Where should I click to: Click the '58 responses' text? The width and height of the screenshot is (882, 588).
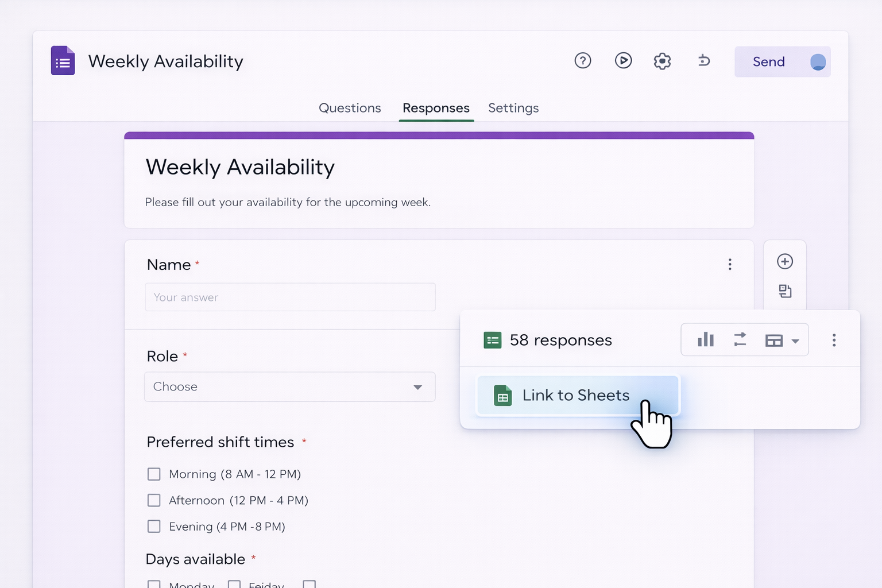(x=561, y=340)
